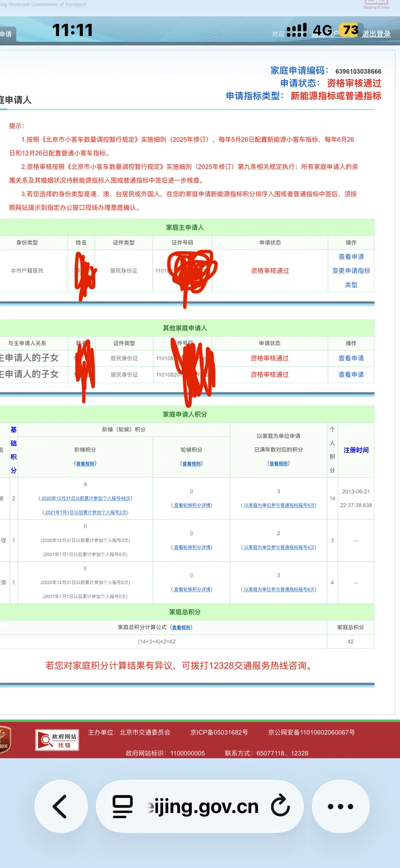Open 查看申请 for the main applicant
This screenshot has height=868, width=400.
(351, 257)
